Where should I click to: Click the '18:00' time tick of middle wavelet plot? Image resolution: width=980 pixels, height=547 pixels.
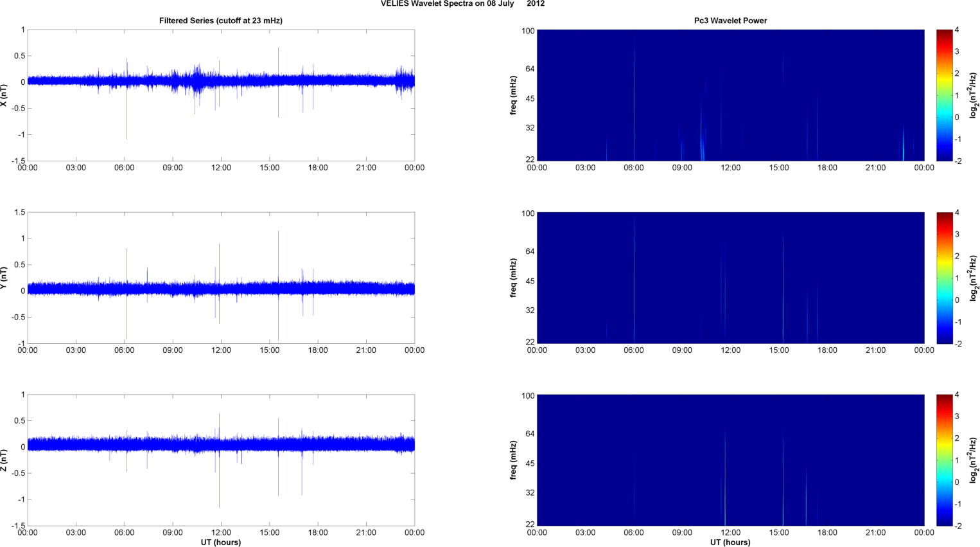[827, 350]
